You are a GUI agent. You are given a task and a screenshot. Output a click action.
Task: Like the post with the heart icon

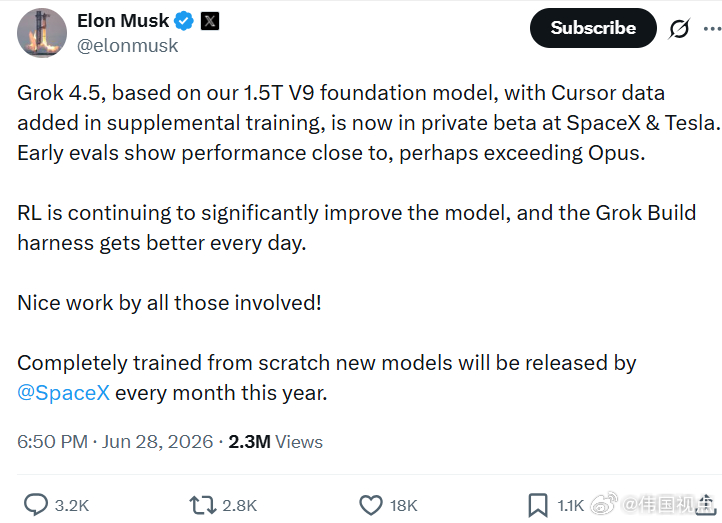click(x=371, y=505)
